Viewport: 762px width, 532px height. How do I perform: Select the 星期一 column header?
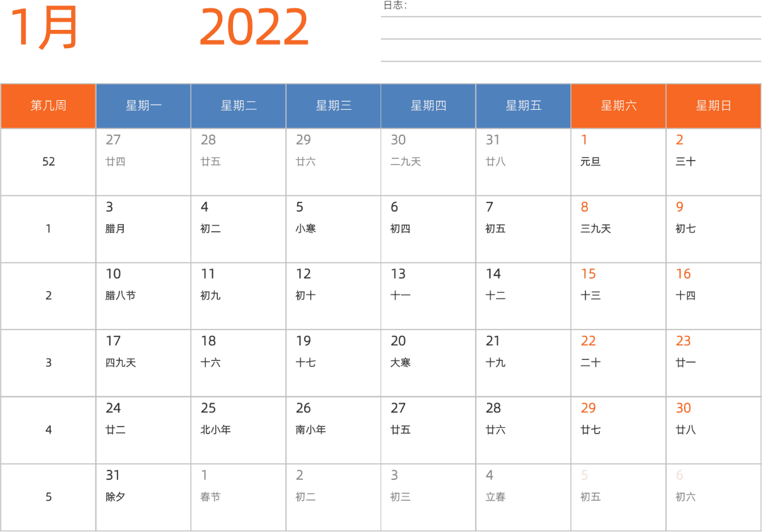point(144,106)
